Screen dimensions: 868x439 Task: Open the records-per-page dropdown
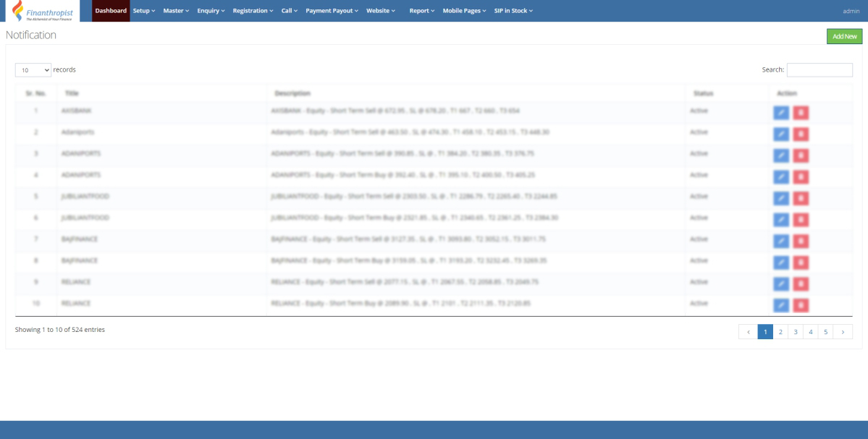(x=33, y=70)
